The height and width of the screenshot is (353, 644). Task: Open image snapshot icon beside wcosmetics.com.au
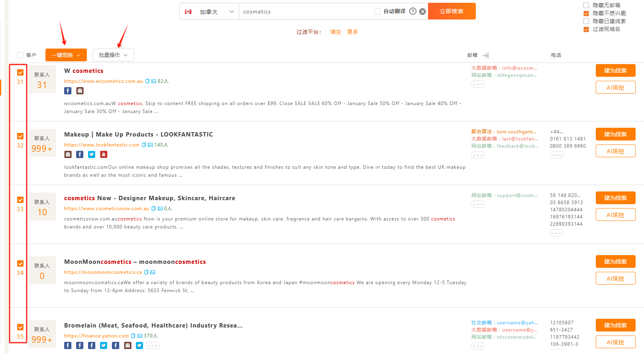coord(154,81)
